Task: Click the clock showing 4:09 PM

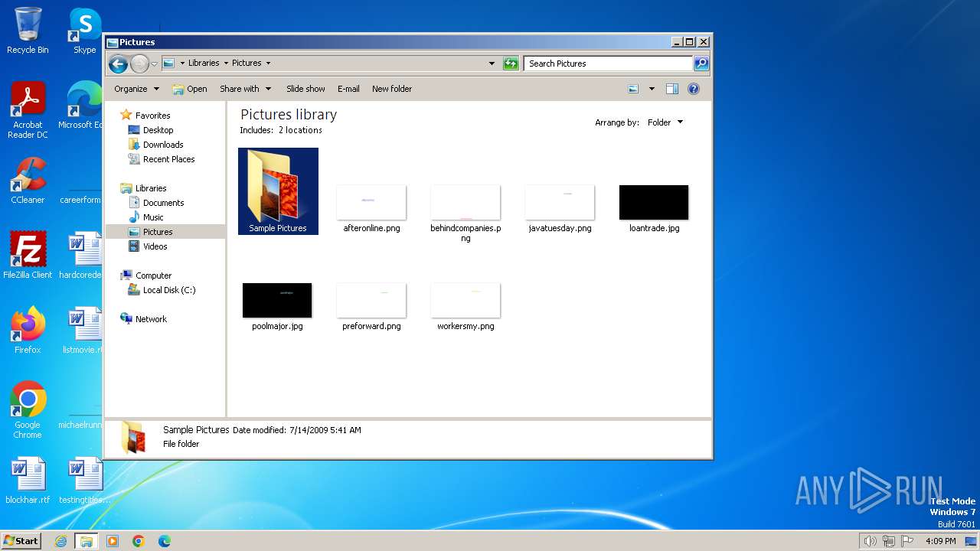Action: [x=940, y=541]
